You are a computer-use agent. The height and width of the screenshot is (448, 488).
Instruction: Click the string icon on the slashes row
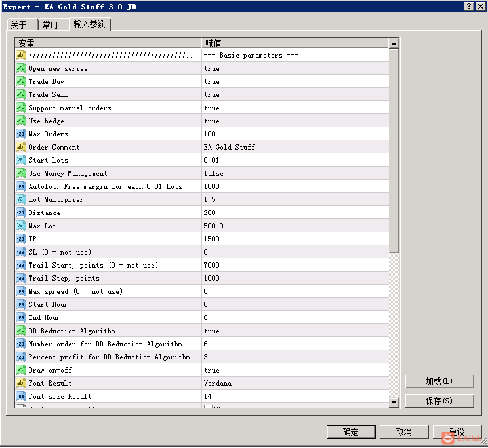[21, 55]
